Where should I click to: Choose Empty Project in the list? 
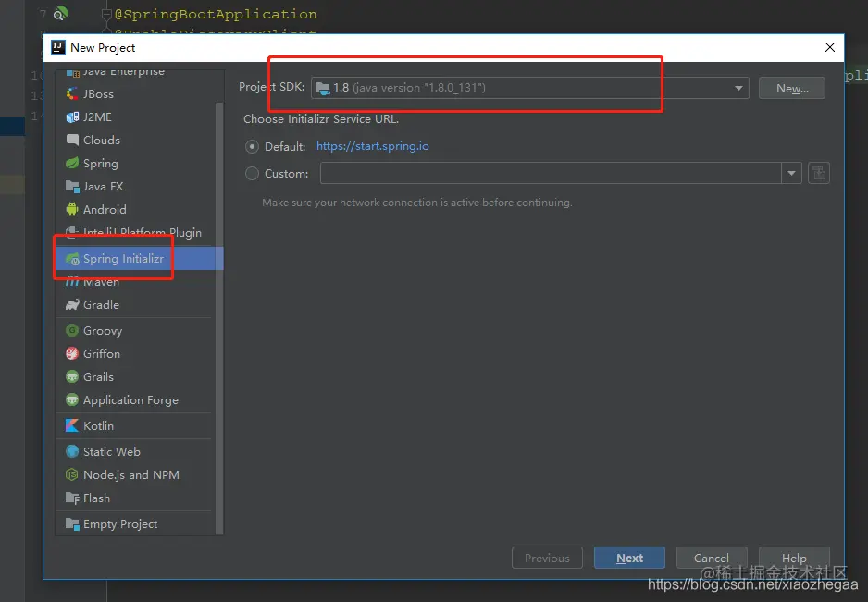120,524
